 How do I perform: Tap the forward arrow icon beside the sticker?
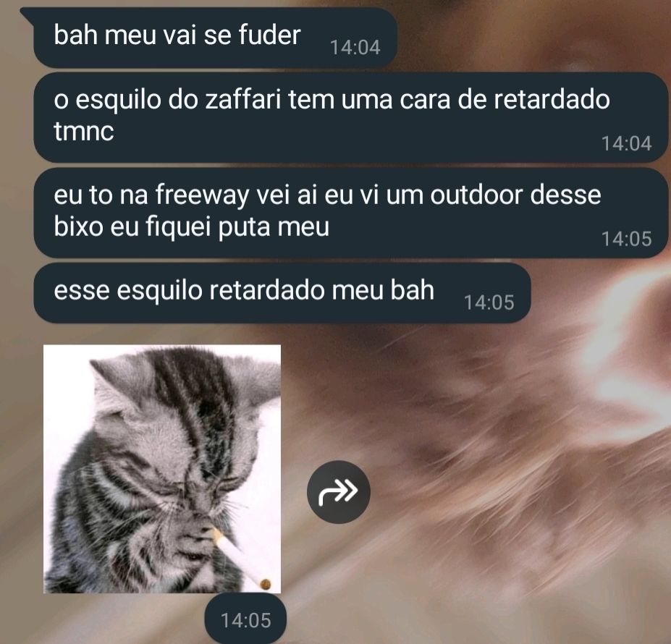[339, 492]
